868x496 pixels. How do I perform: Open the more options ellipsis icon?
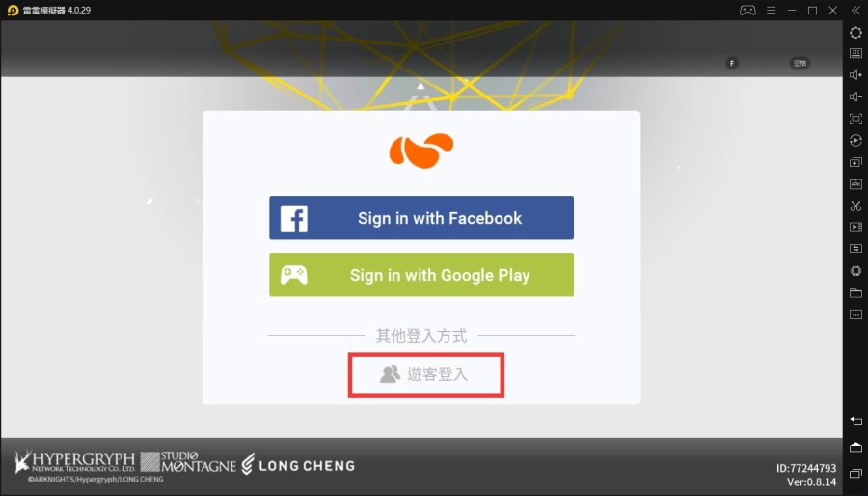click(x=855, y=315)
